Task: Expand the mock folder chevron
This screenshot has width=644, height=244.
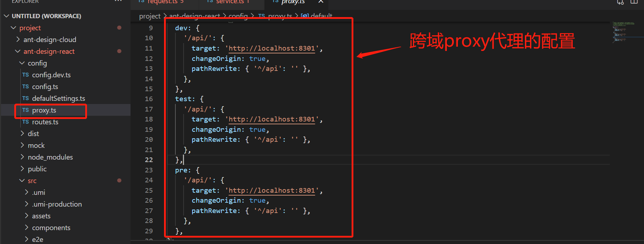Action: 22,145
